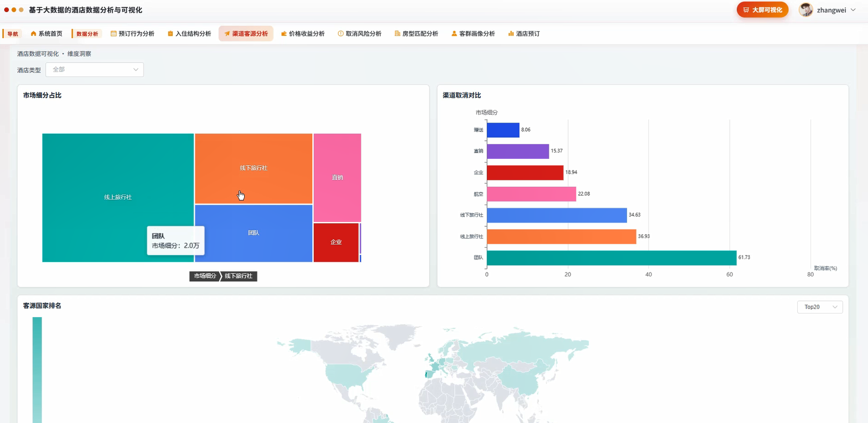868x423 pixels.
Task: Click the icon beside 价格收益分析
Action: pos(284,33)
